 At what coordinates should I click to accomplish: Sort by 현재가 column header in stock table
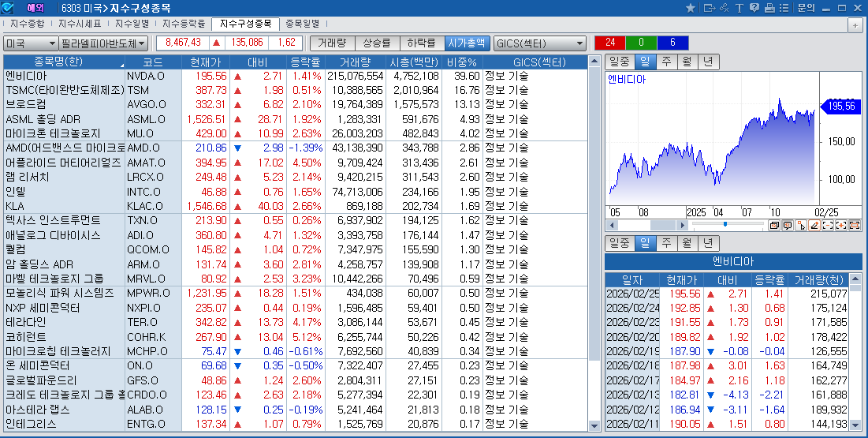coord(206,62)
